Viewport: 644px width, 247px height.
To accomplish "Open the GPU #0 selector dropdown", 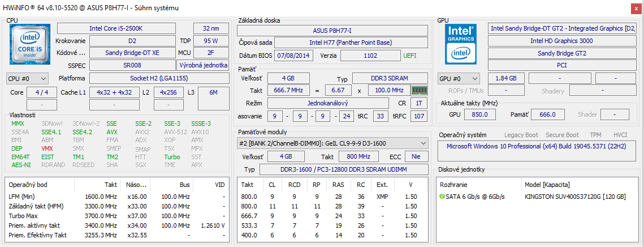I will [x=459, y=78].
